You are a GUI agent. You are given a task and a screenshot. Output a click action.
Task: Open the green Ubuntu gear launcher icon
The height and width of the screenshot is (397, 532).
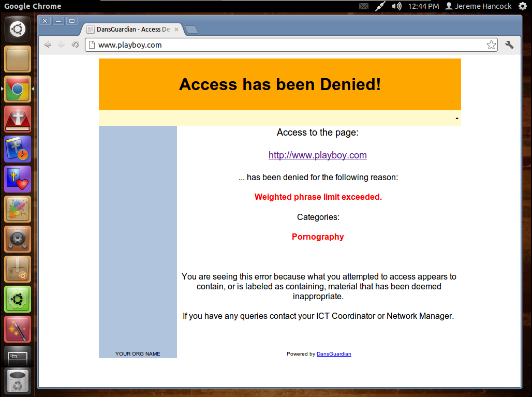(17, 299)
